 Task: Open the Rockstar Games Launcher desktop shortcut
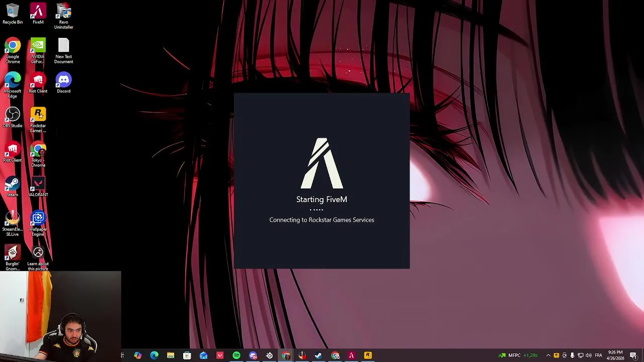coord(38,120)
